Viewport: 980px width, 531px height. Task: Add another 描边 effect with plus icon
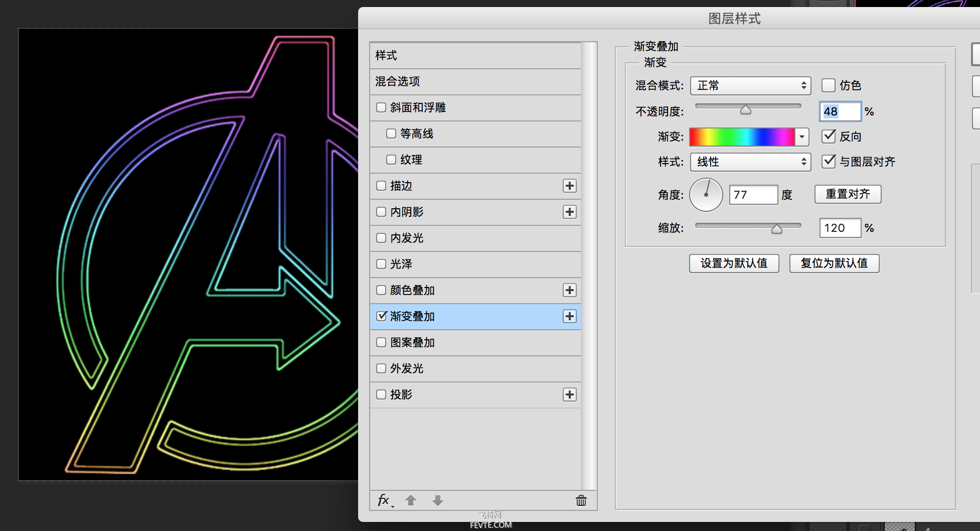tap(569, 186)
